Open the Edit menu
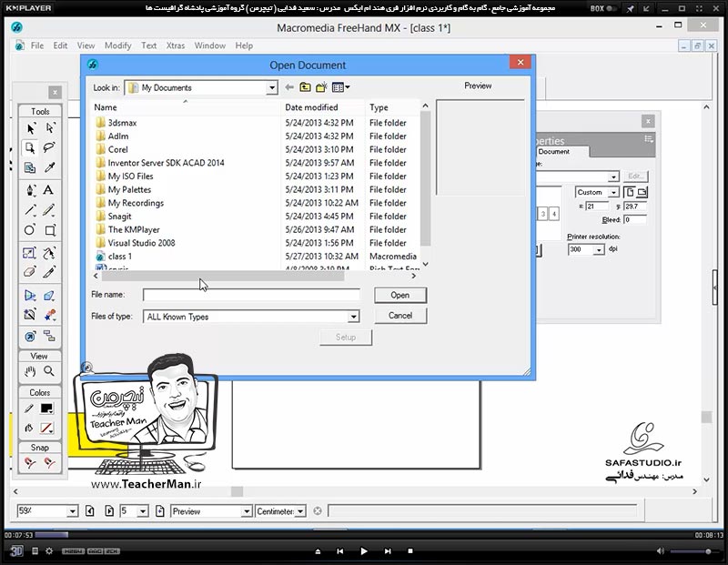 click(60, 45)
